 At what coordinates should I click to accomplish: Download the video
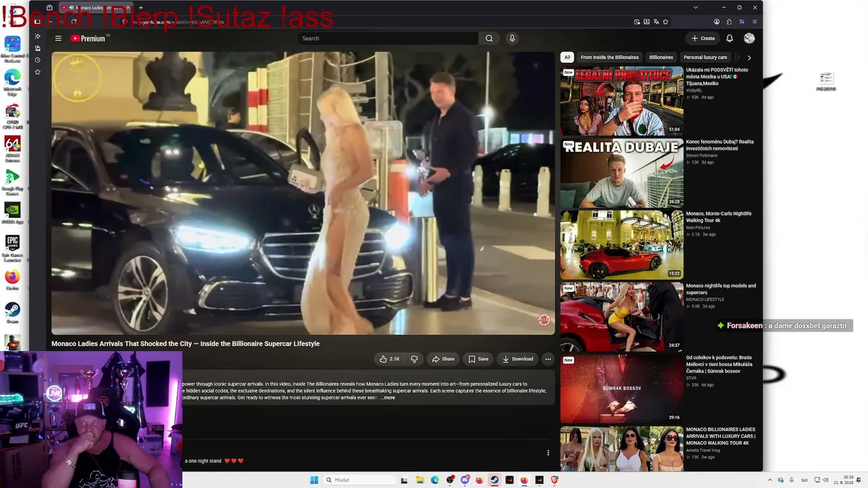[517, 359]
